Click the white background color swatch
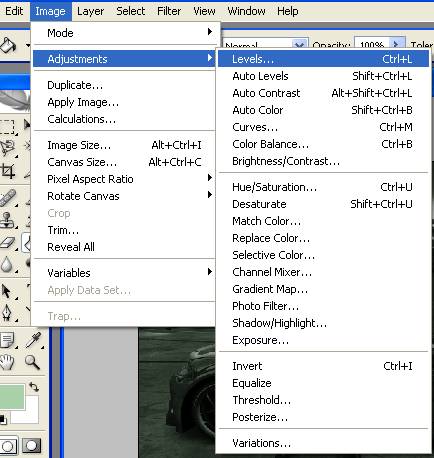434x458 pixels. coord(32,416)
